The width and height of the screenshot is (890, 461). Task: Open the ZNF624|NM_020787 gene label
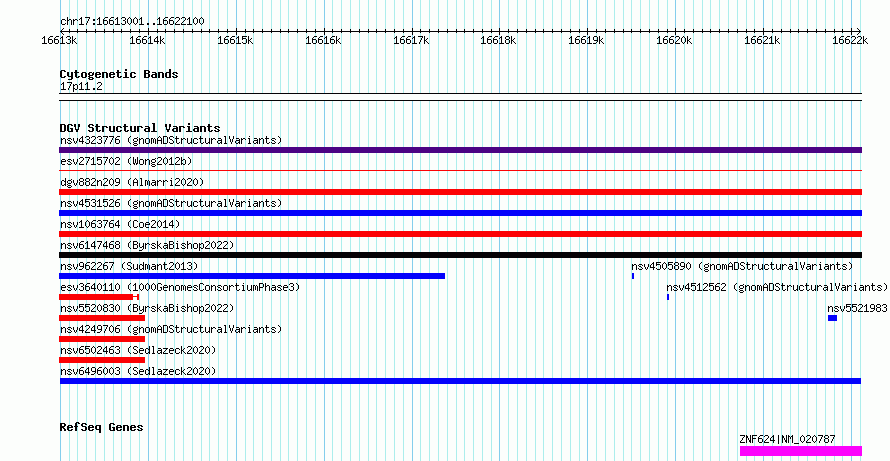click(x=787, y=439)
